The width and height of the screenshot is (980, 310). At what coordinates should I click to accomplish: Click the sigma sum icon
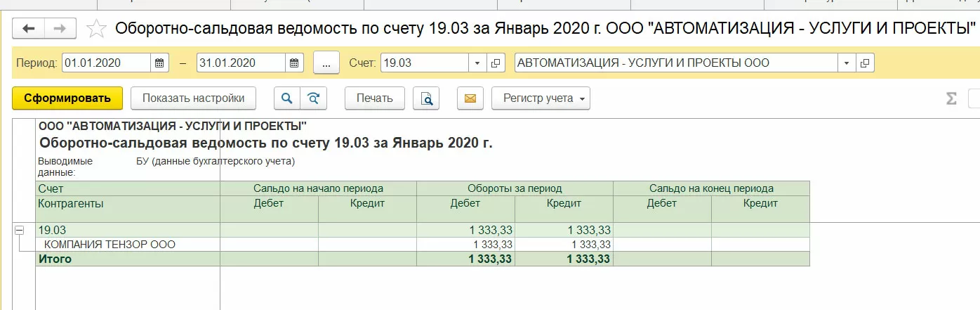point(951,98)
